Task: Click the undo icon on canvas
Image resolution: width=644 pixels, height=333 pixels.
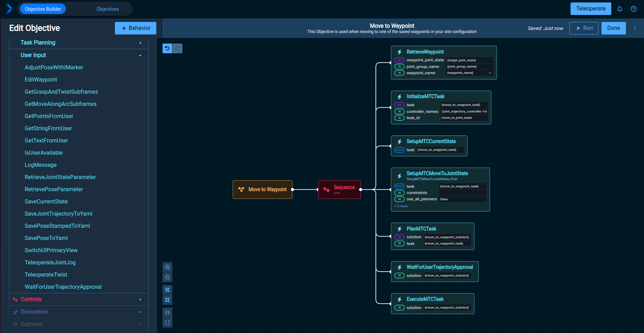Action: (167, 48)
